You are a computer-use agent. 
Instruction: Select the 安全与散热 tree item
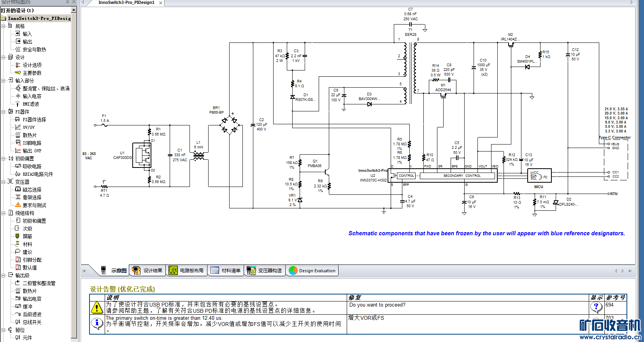(34, 49)
